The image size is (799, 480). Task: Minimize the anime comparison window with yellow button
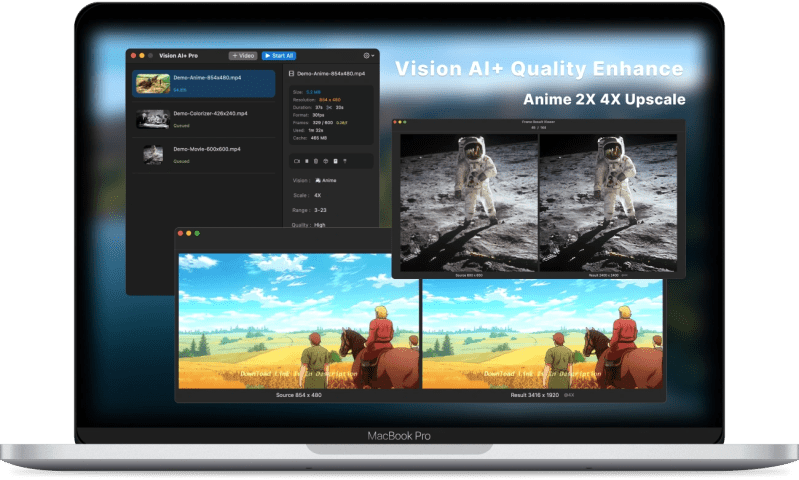189,233
